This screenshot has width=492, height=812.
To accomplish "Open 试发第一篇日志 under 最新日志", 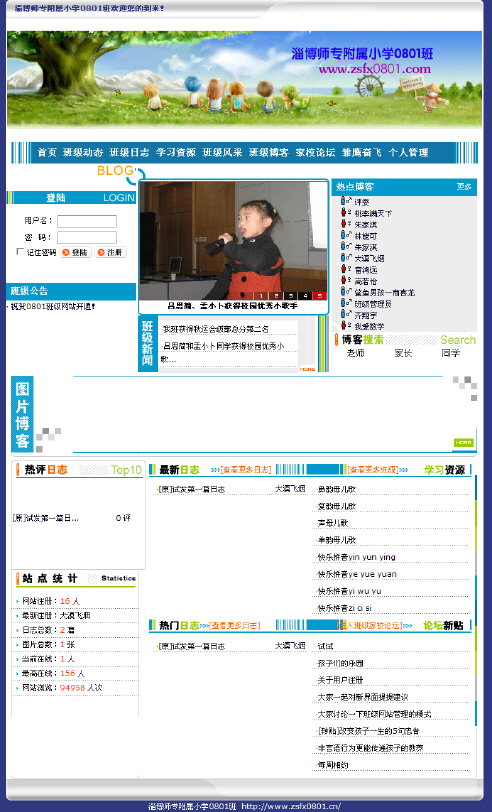I will tap(192, 489).
